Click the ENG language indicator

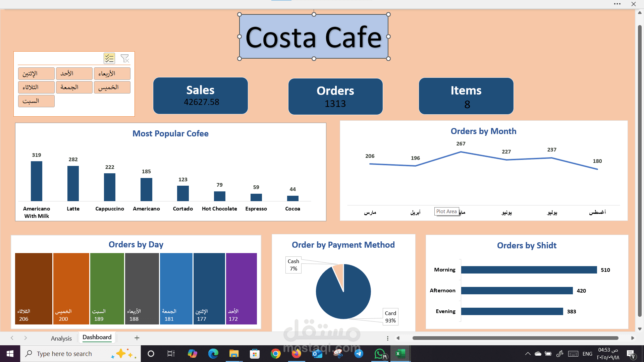click(587, 354)
